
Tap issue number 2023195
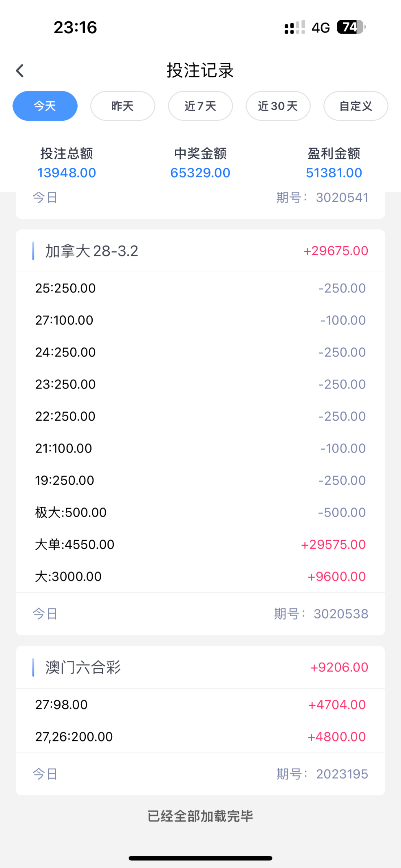[342, 774]
